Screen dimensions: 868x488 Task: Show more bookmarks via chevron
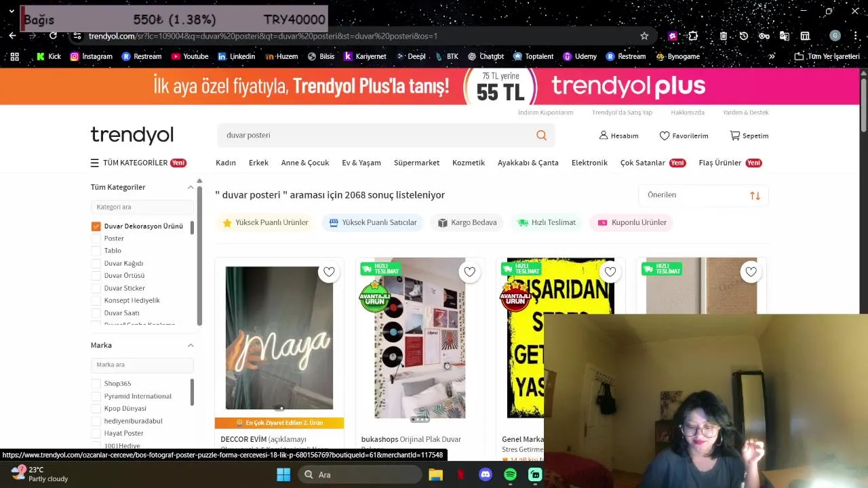pos(772,56)
